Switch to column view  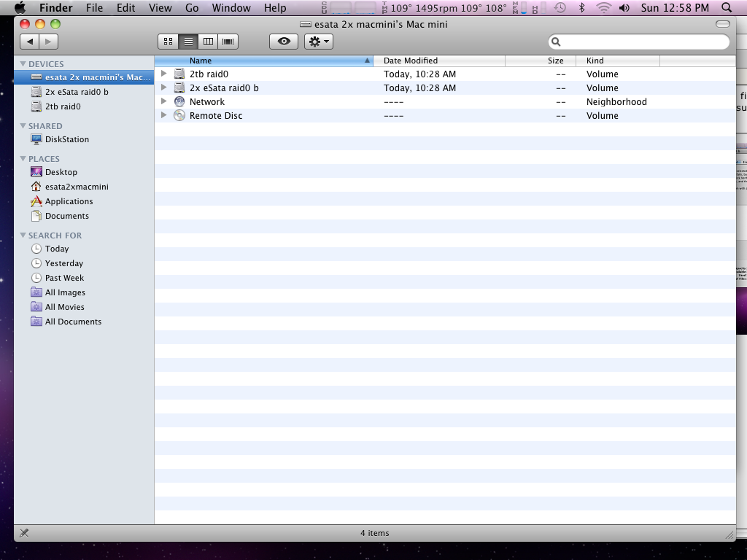(x=208, y=42)
